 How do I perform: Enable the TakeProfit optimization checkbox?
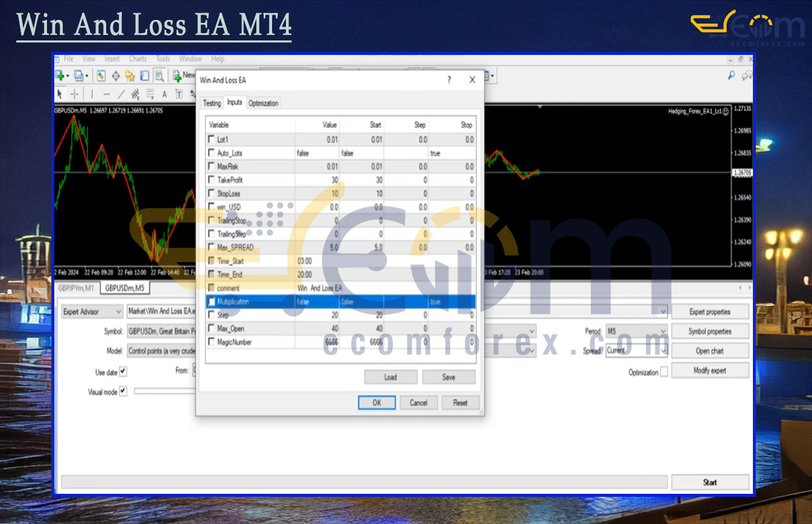coord(211,180)
